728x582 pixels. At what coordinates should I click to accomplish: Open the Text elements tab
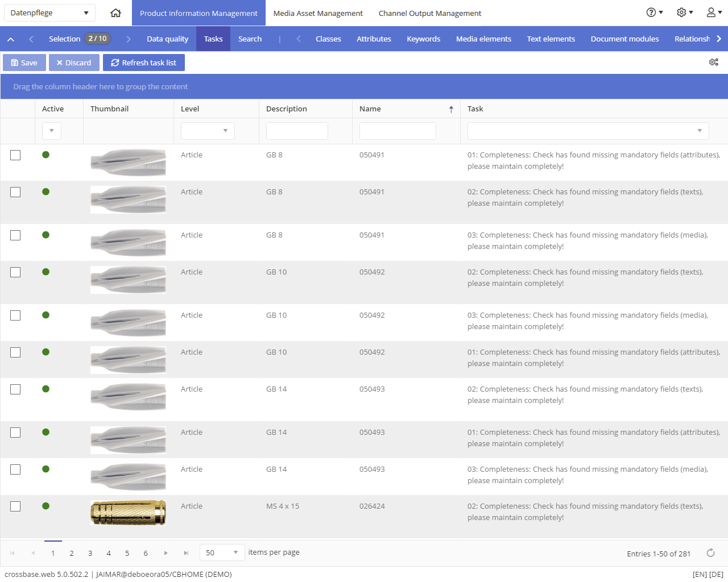pyautogui.click(x=551, y=39)
